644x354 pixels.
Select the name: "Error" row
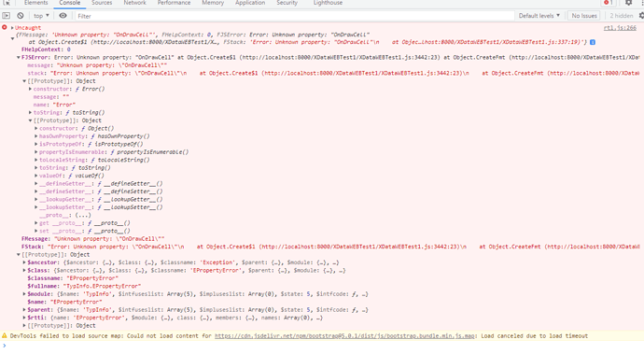pyautogui.click(x=54, y=105)
